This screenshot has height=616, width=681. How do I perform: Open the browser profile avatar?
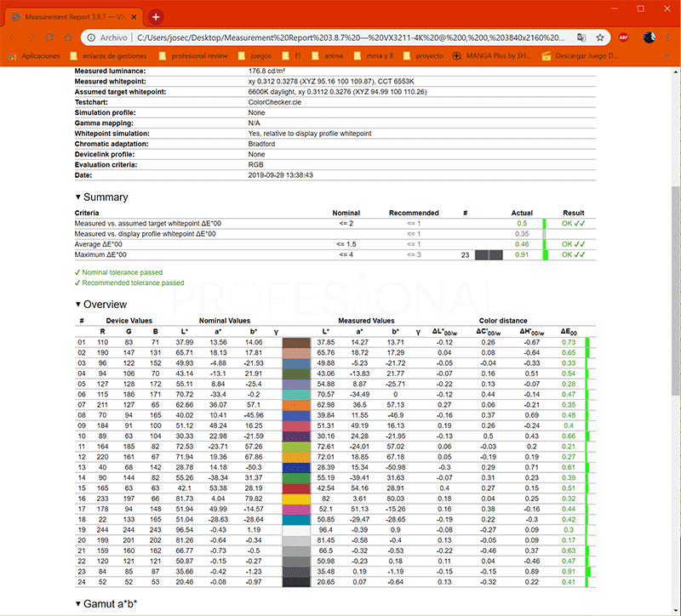coord(649,37)
